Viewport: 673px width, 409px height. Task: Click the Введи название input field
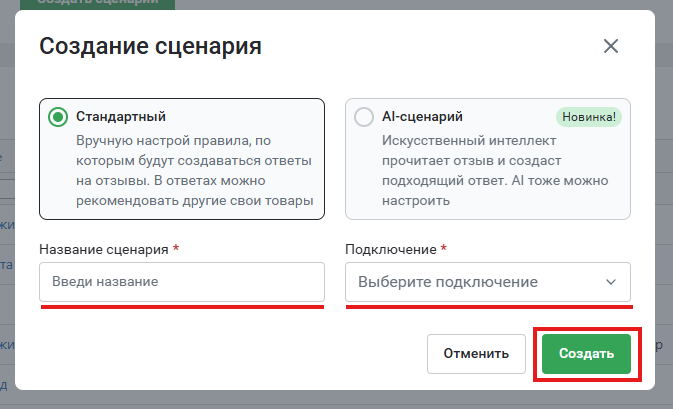(x=182, y=282)
